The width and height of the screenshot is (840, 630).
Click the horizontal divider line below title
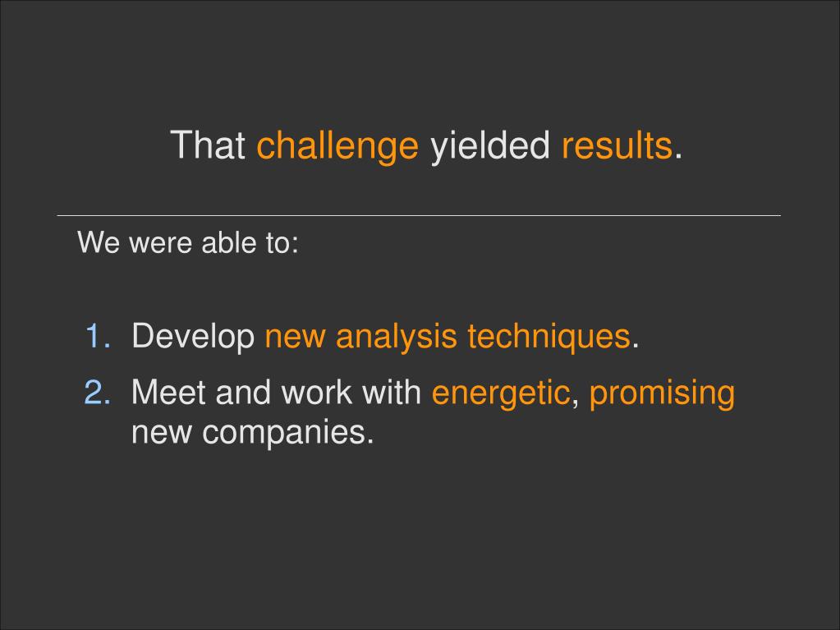[x=419, y=216]
